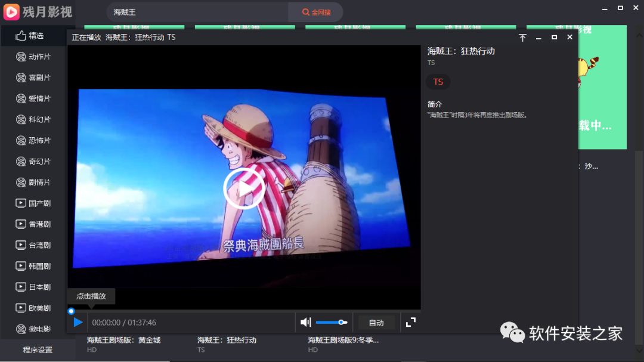Open the 韩国剧 category
This screenshot has width=644, height=362.
pyautogui.click(x=33, y=266)
